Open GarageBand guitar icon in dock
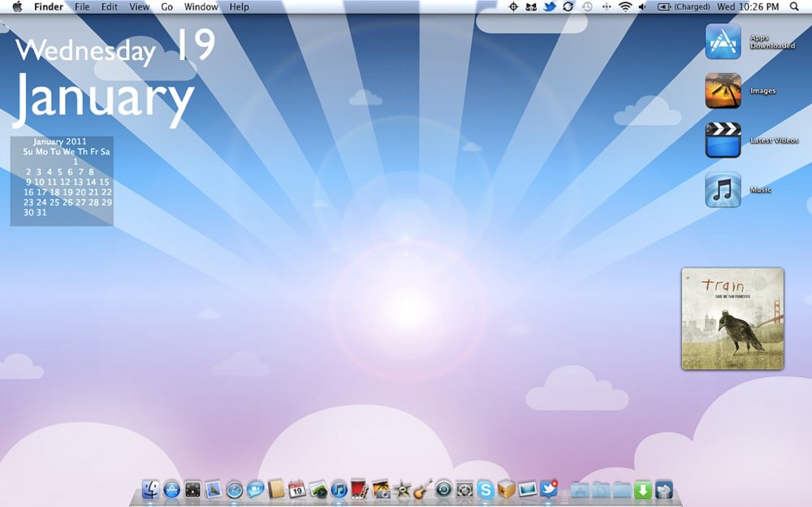812x507 pixels. point(422,489)
